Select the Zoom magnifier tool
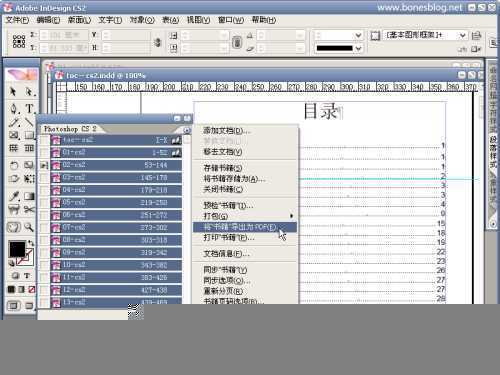The height and width of the screenshot is (375, 500). coord(29,227)
